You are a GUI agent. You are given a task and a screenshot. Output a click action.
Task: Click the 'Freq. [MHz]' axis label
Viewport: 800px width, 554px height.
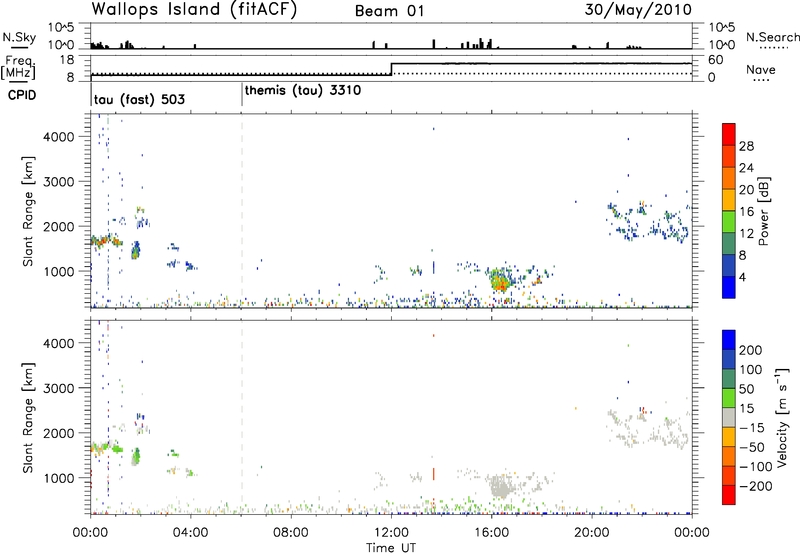(x=20, y=68)
